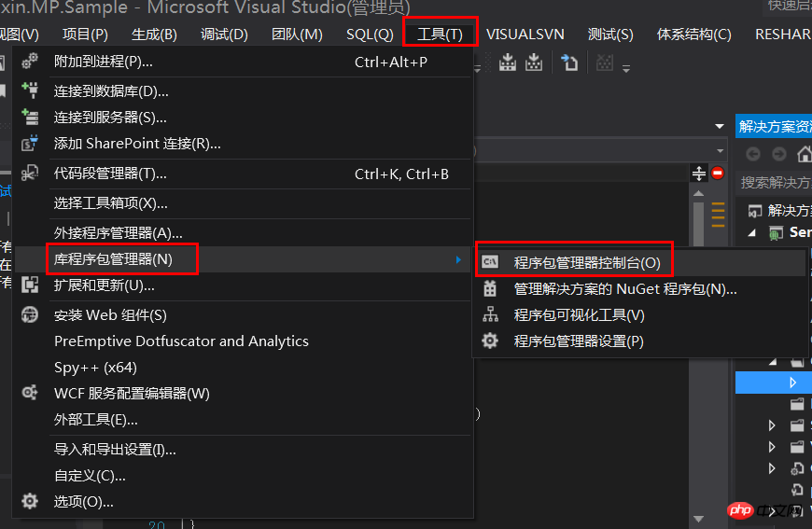The height and width of the screenshot is (529, 812).
Task: Open the 项目(P) menu
Action: (x=85, y=35)
